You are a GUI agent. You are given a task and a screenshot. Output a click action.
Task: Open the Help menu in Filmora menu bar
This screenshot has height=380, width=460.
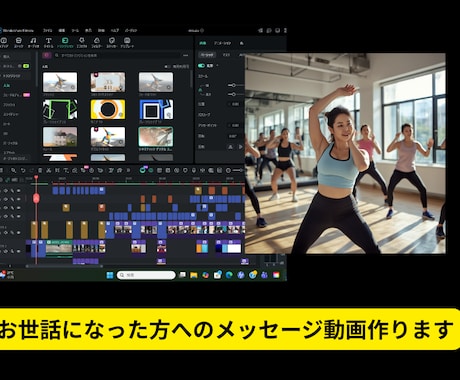115,30
